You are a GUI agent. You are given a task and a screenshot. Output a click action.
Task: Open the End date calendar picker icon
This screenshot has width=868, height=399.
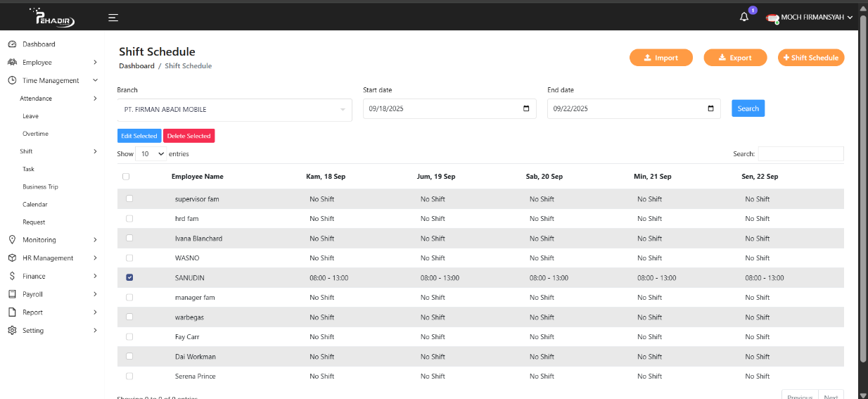tap(711, 109)
